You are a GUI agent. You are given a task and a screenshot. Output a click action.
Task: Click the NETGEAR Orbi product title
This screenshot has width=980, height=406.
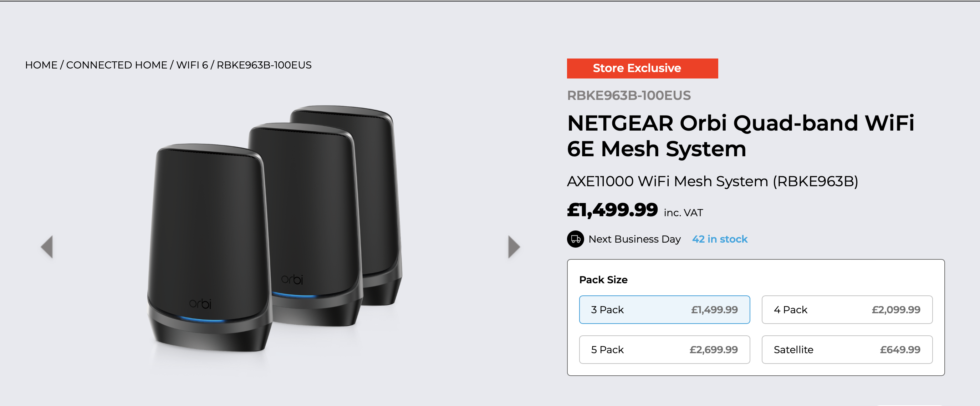pyautogui.click(x=740, y=136)
